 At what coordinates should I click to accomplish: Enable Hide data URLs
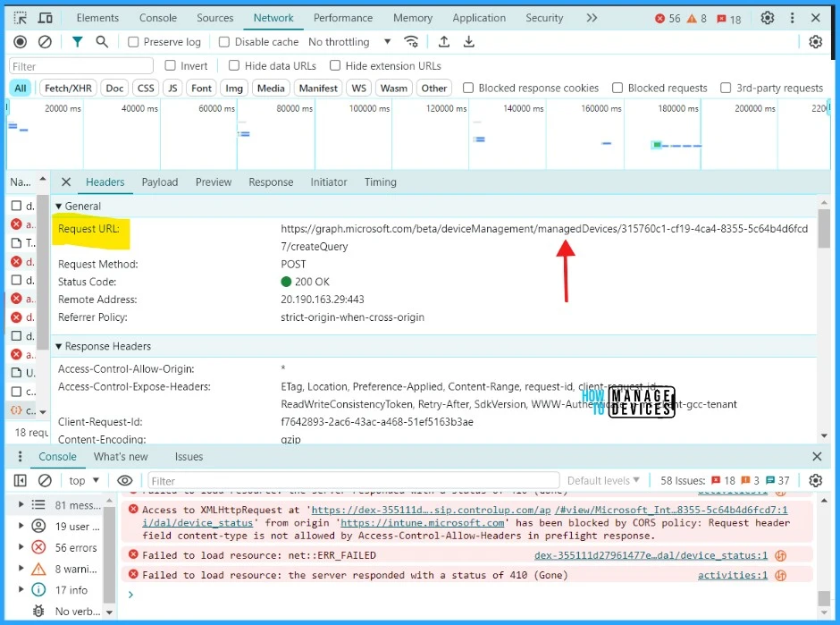[234, 65]
